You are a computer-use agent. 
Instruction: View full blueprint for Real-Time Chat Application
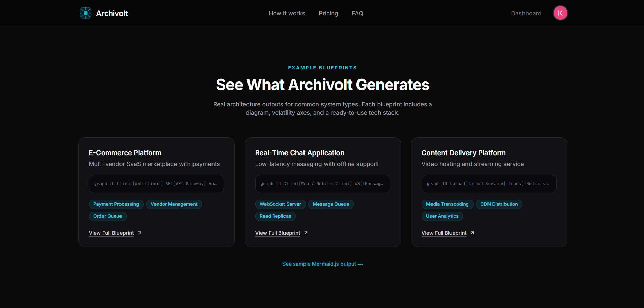tap(278, 233)
